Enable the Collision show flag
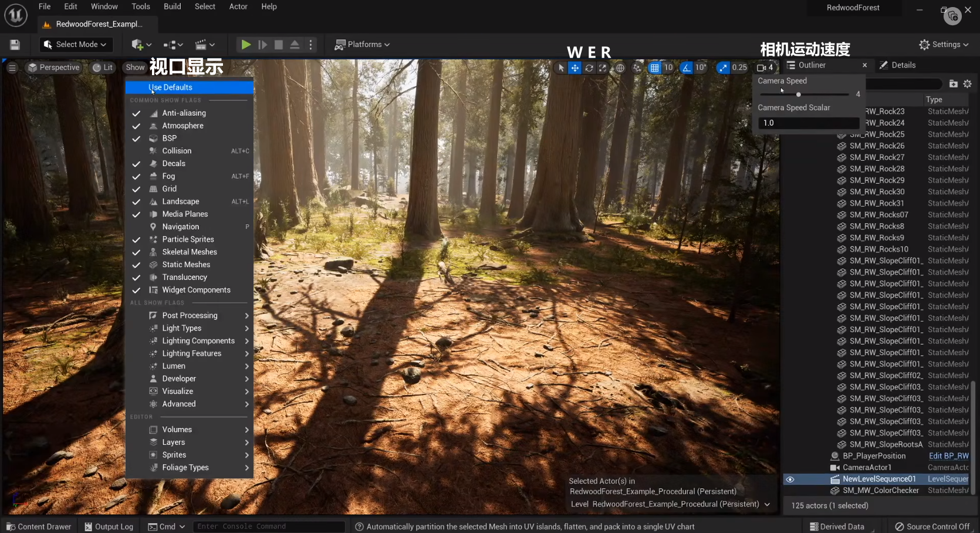980x533 pixels. [x=190, y=151]
